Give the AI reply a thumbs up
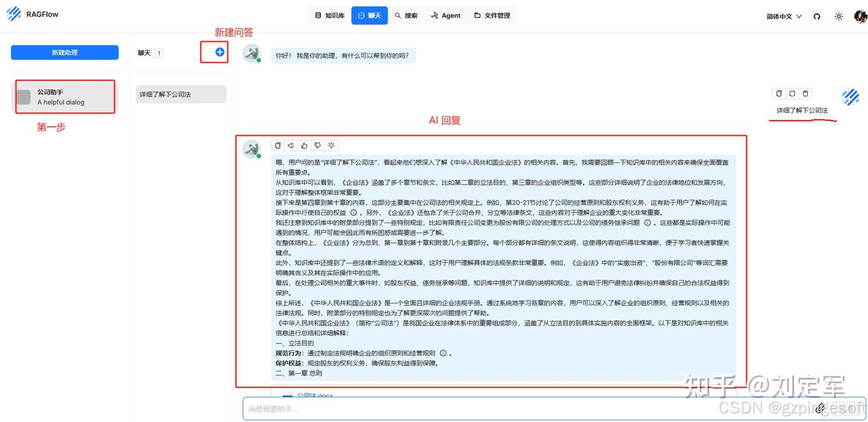This screenshot has width=868, height=422. tap(304, 145)
